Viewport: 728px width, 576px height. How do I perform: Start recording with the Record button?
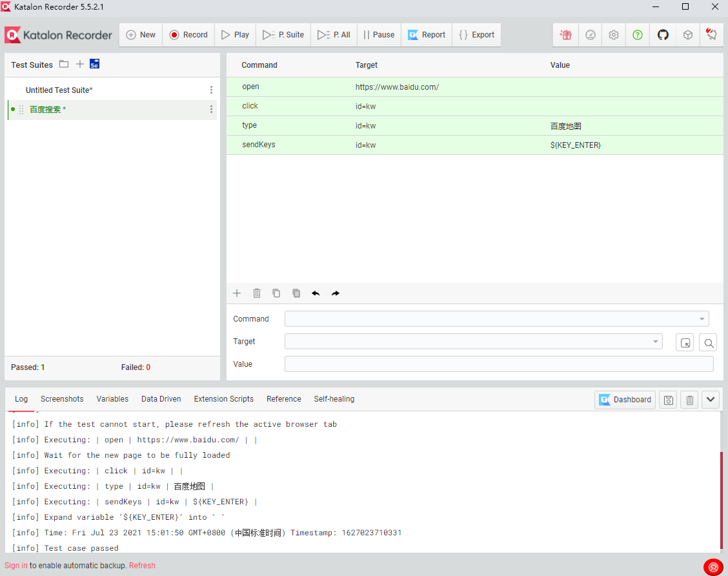tap(188, 35)
